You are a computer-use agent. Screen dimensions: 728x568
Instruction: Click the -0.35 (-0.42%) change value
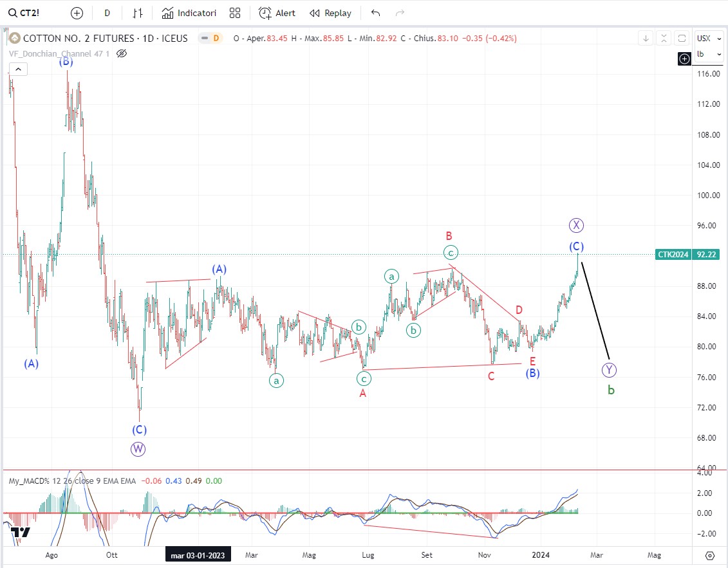[488, 38]
